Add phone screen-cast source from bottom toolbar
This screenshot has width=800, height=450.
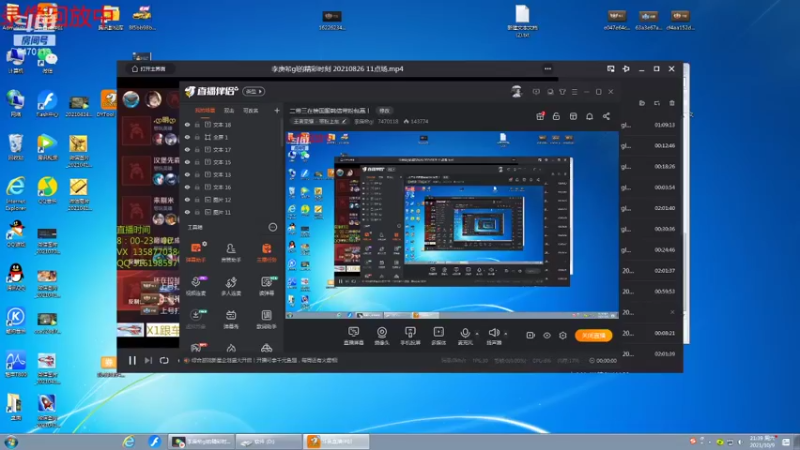click(x=410, y=336)
